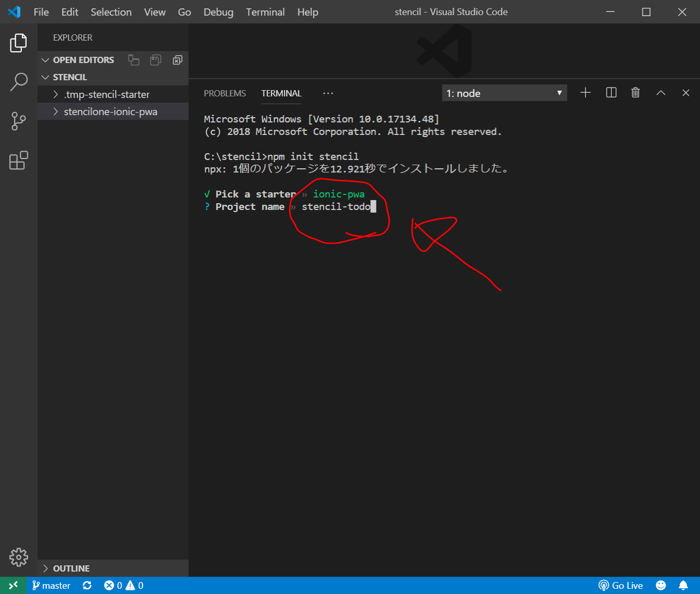Screen dimensions: 700x594
Task: Select the Terminal tab
Action: point(281,93)
